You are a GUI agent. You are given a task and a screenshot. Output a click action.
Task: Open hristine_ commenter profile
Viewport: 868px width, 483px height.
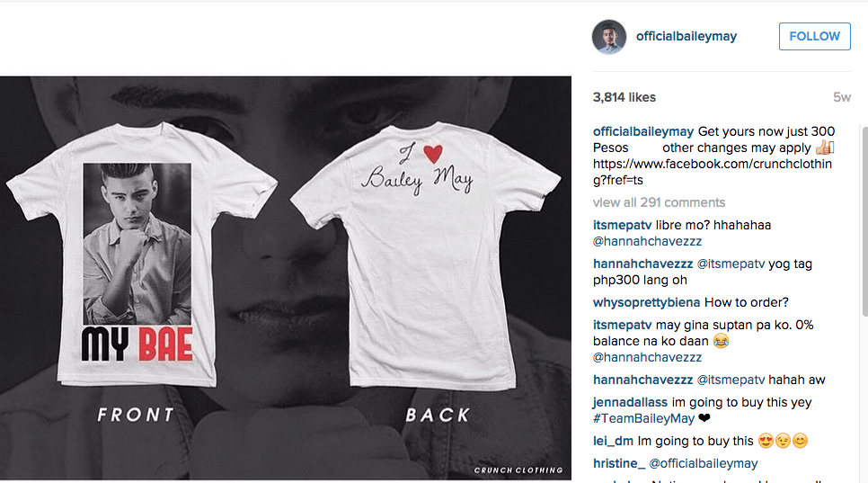[619, 463]
